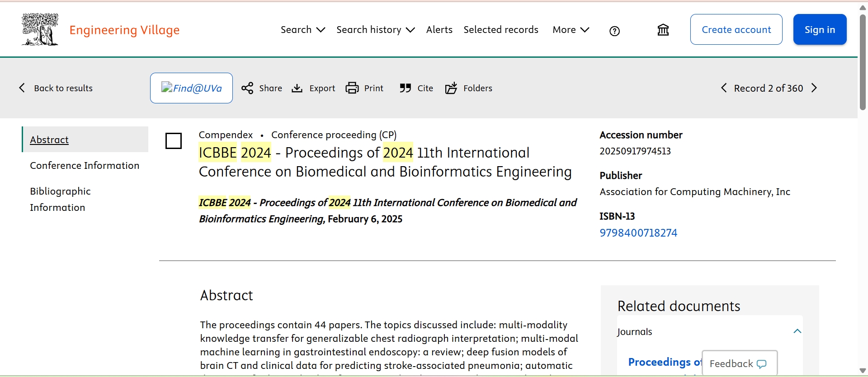Click the Cite label in the toolbar
Viewport: 868px width, 377px height.
click(425, 88)
